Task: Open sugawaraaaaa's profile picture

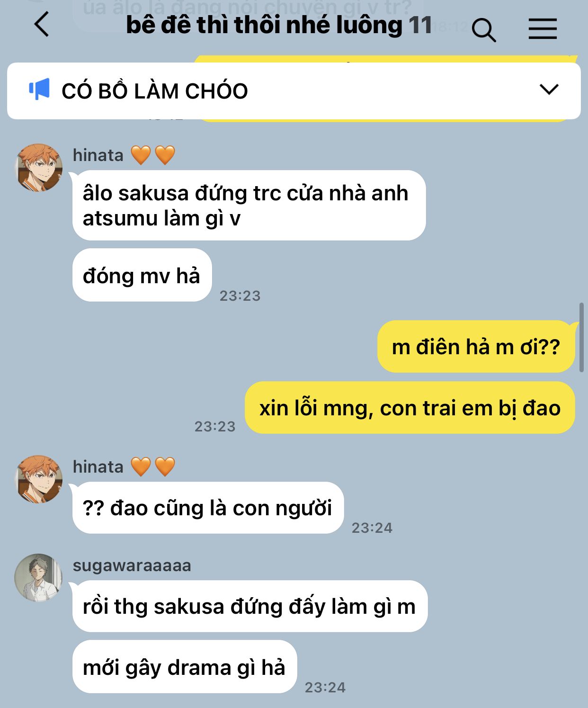Action: [39, 577]
